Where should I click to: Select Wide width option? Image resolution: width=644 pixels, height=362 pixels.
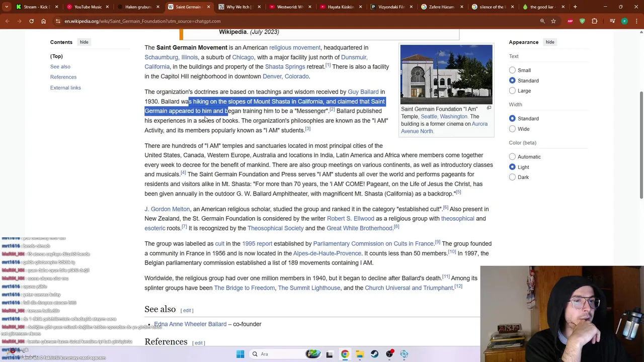pos(512,129)
